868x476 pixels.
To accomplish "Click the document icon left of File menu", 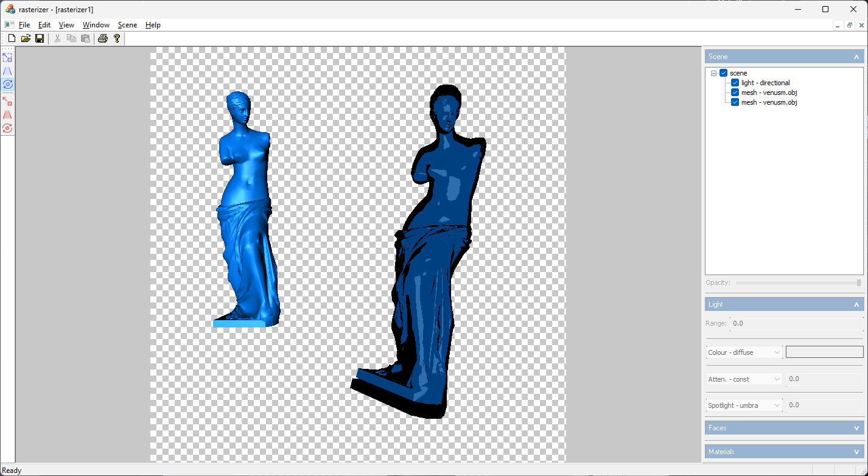I will pos(9,25).
